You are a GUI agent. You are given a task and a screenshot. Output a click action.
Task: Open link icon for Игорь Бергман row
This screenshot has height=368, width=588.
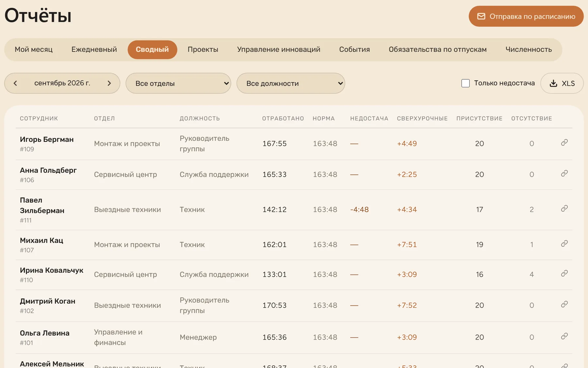[564, 142]
